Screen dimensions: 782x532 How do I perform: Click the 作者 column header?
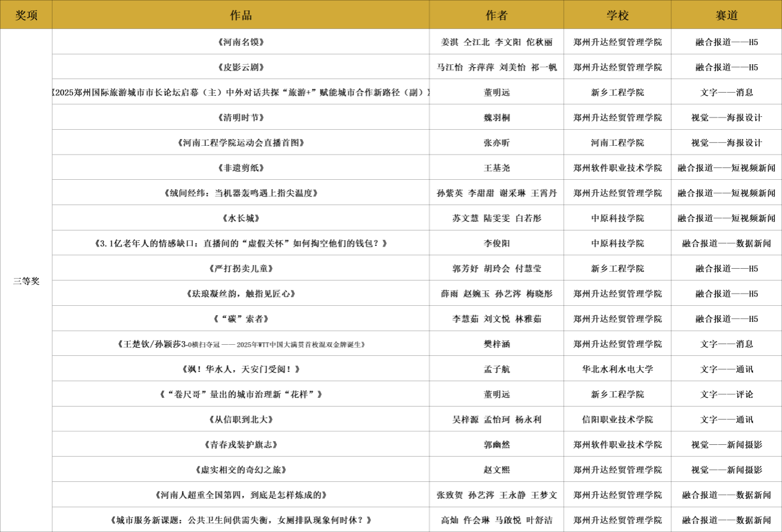(x=496, y=15)
